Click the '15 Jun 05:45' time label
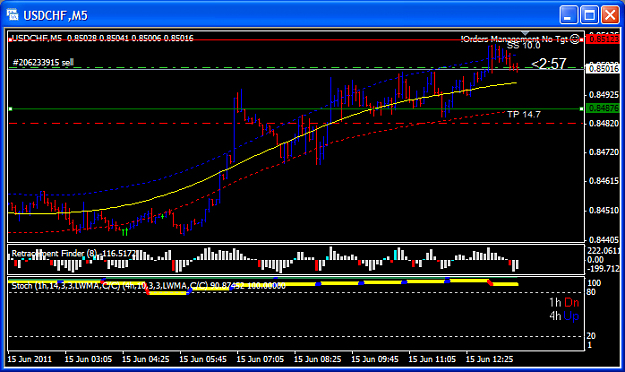Screen dimensions: 625x372 (x=203, y=359)
